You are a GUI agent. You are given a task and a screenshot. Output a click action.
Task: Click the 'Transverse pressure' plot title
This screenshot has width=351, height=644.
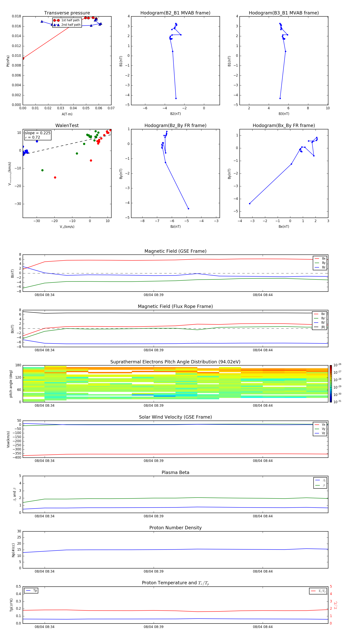tap(67, 13)
